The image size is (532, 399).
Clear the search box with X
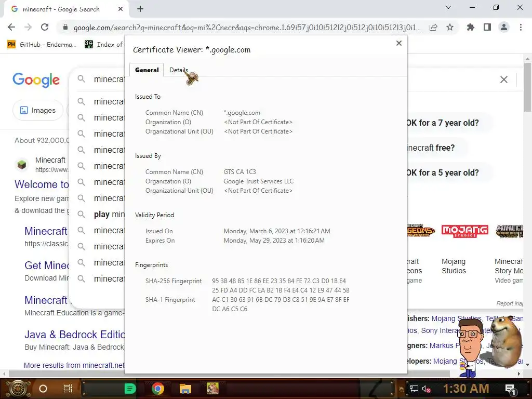coord(504,79)
